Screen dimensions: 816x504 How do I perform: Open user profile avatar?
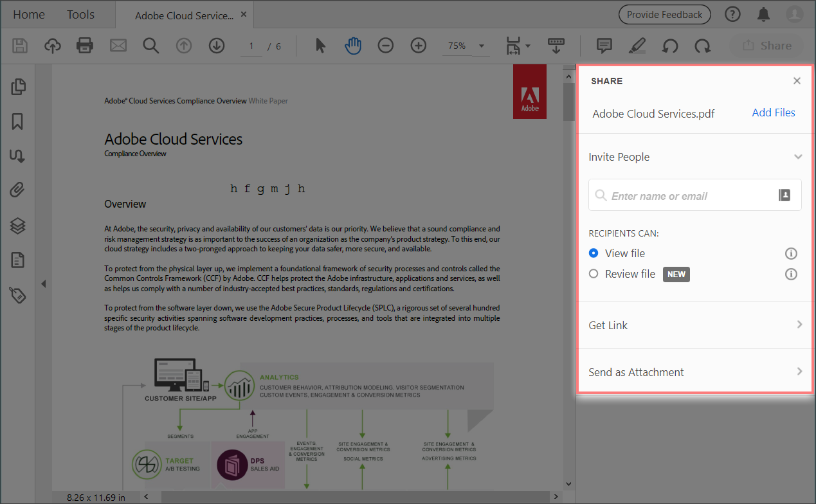click(795, 14)
